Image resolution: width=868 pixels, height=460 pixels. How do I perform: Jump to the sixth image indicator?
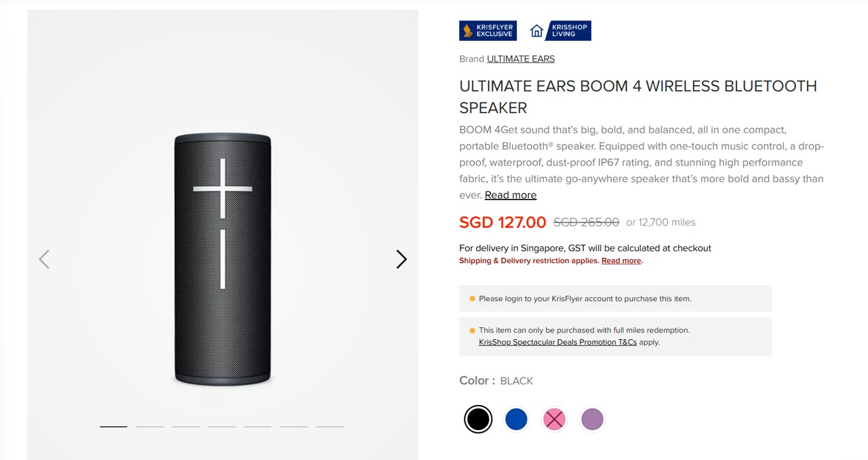(294, 427)
